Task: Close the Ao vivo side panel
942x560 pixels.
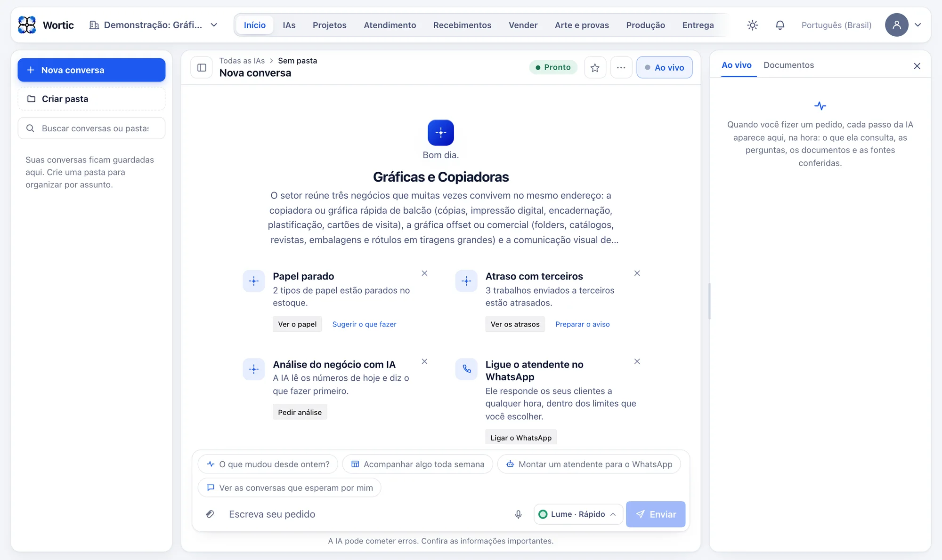Action: pyautogui.click(x=917, y=66)
